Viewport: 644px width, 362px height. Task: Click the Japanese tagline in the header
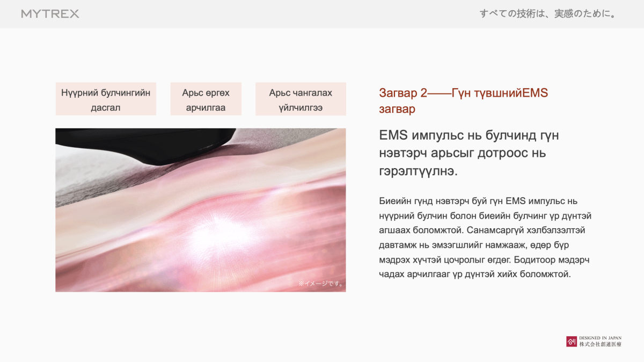point(547,14)
